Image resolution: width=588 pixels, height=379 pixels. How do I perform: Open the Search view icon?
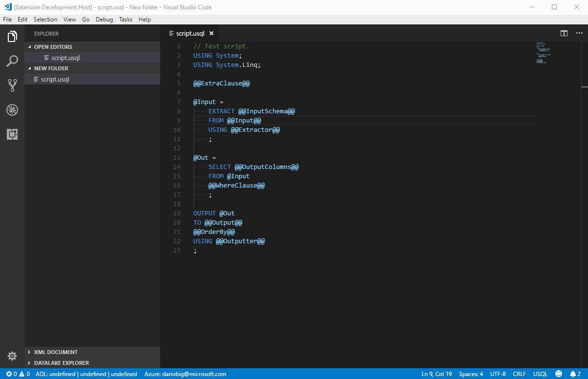click(12, 61)
